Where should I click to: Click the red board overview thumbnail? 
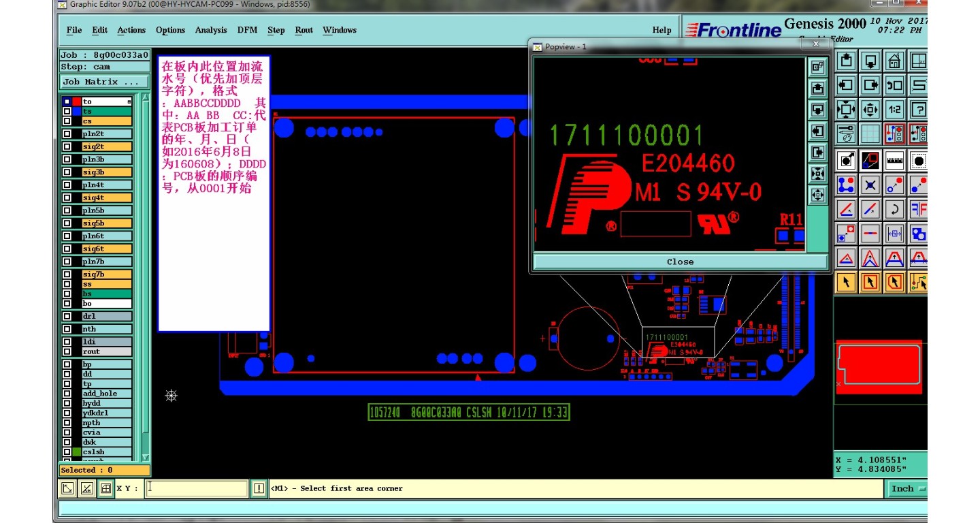pyautogui.click(x=880, y=366)
